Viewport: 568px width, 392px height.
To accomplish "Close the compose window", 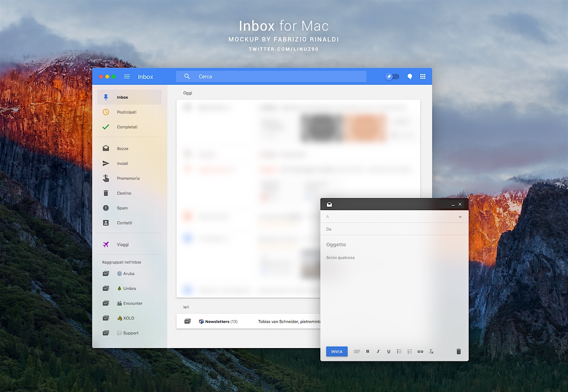I will [x=460, y=204].
